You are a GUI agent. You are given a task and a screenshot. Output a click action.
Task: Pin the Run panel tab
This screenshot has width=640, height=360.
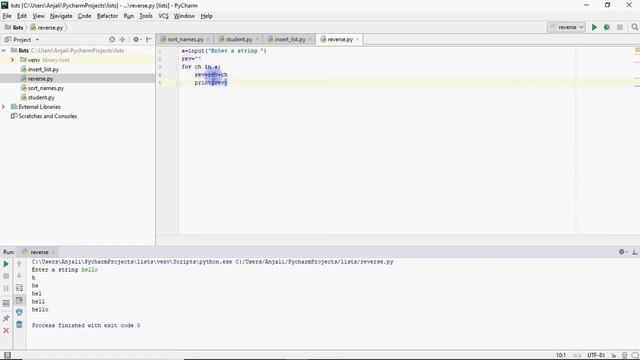tap(6, 318)
